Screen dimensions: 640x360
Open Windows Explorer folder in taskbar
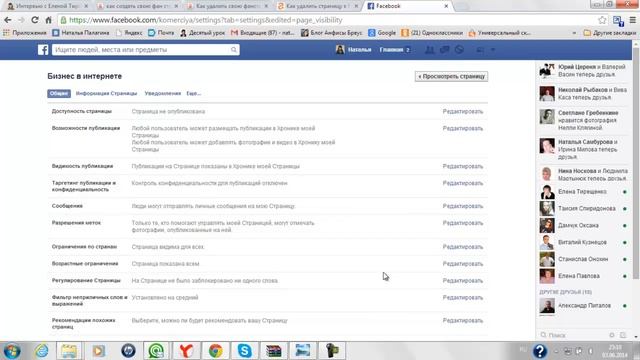pyautogui.click(x=69, y=351)
